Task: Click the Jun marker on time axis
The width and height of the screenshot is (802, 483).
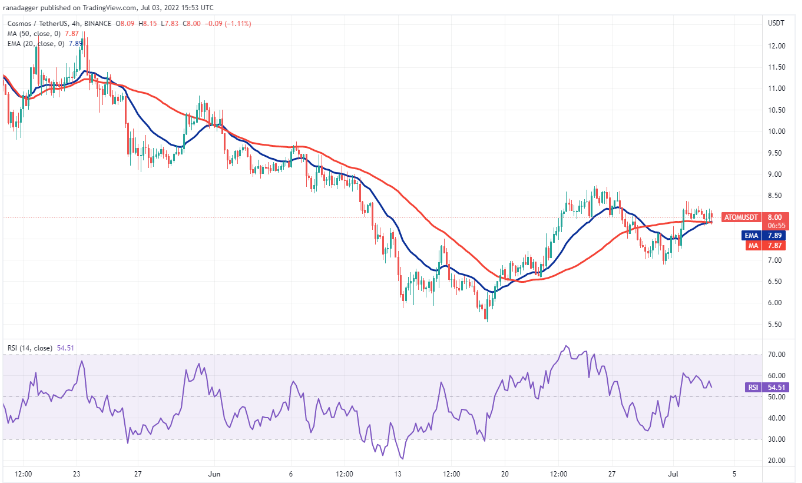Action: pyautogui.click(x=212, y=473)
